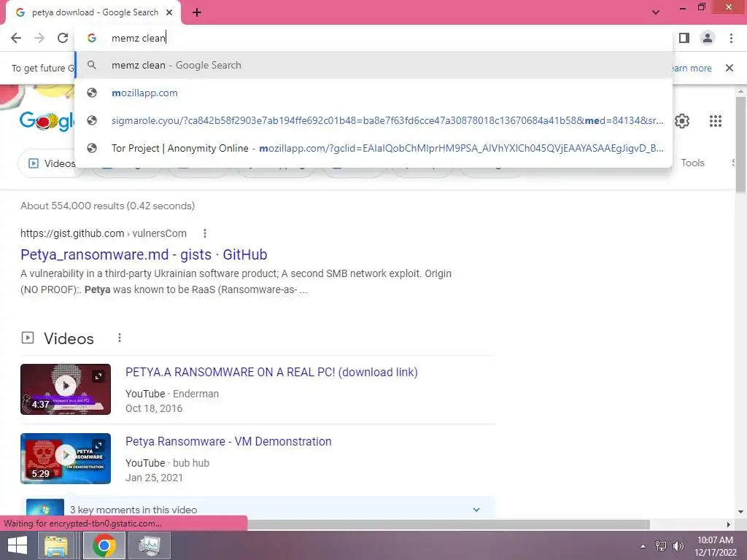747x560 pixels.
Task: Open Windows Start menu
Action: point(18,545)
